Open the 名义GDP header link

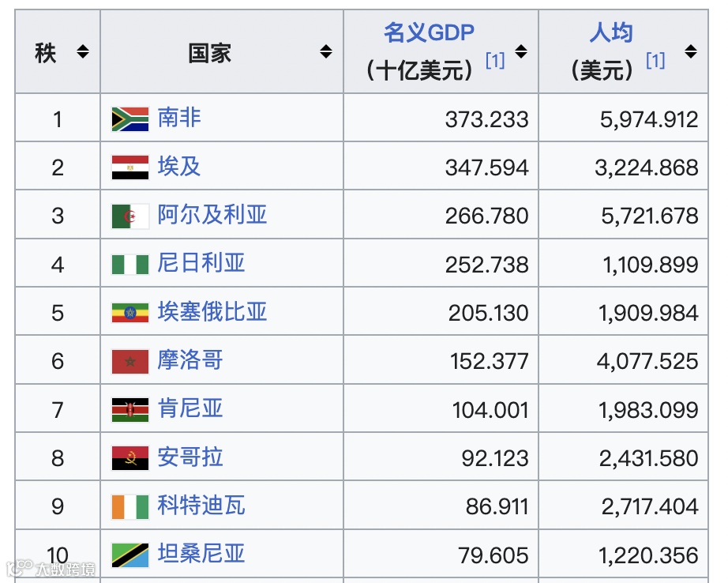point(429,33)
